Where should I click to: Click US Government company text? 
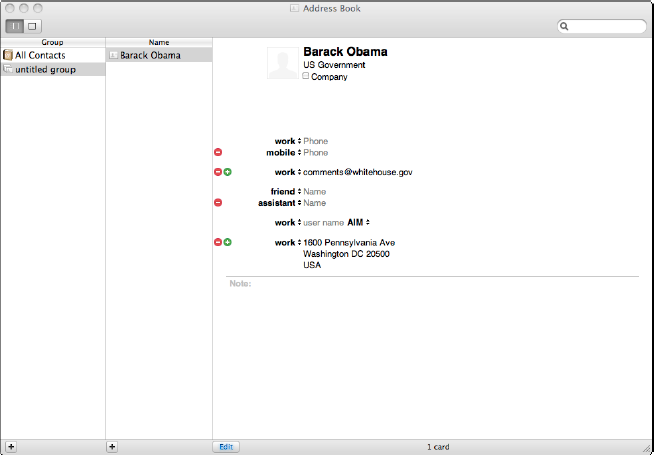point(334,65)
